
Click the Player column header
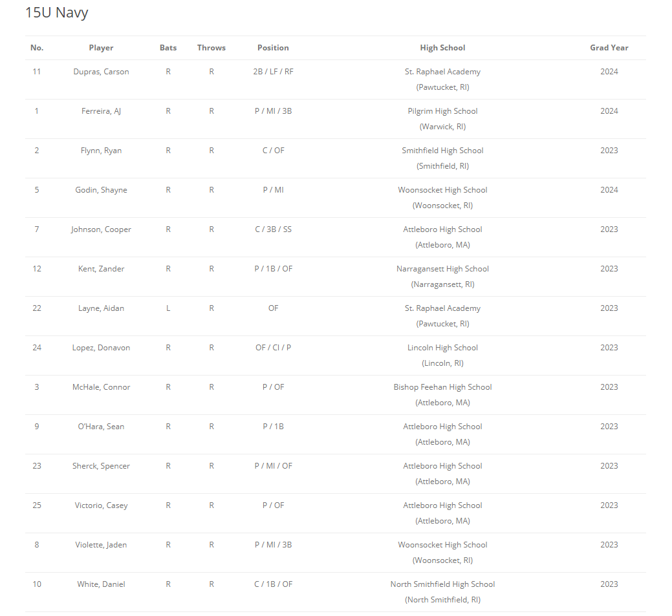point(101,48)
